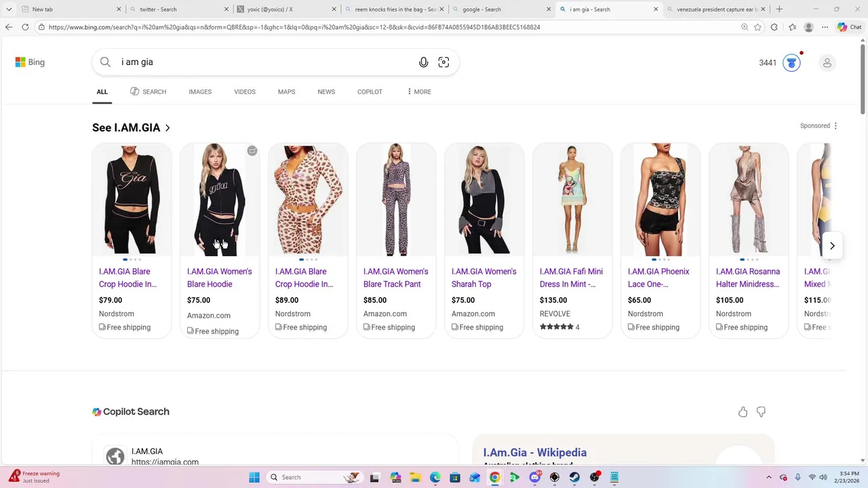Image resolution: width=868 pixels, height=488 pixels.
Task: Expand See I.AM.GIA chevron link
Action: click(167, 128)
